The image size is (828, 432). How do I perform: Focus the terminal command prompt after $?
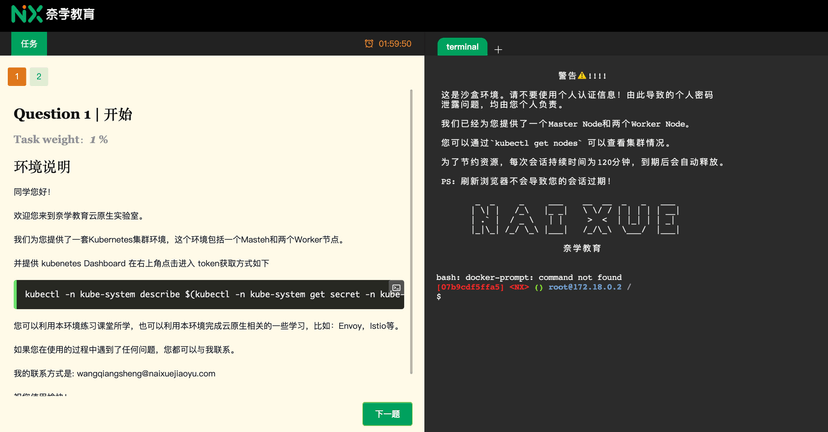(528, 297)
